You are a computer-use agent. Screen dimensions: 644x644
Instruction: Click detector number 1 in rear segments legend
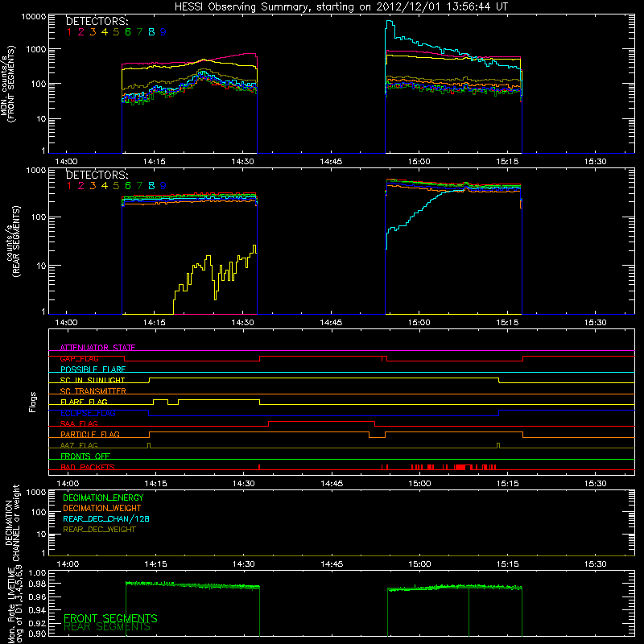(x=69, y=186)
